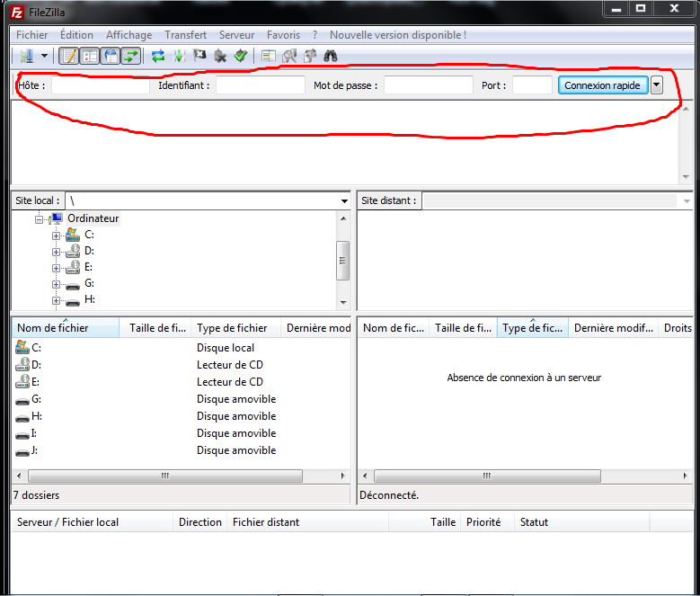This screenshot has height=596, width=700.
Task: Select C: Disque local file row
Action: pyautogui.click(x=181, y=347)
